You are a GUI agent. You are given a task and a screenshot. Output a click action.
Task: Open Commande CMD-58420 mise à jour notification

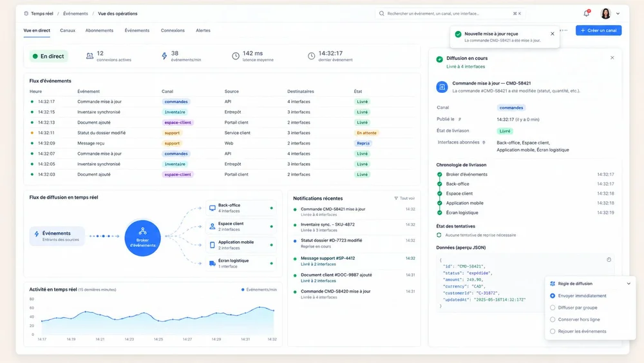point(354,294)
